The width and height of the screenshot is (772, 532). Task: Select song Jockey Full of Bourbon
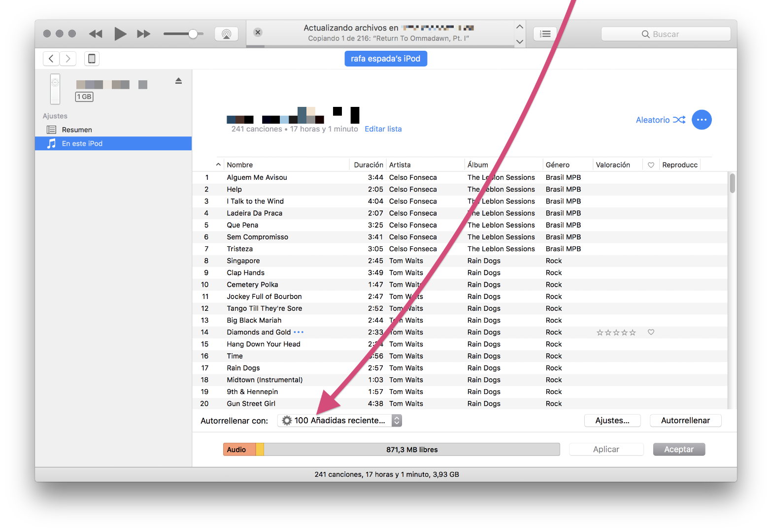pos(460,297)
